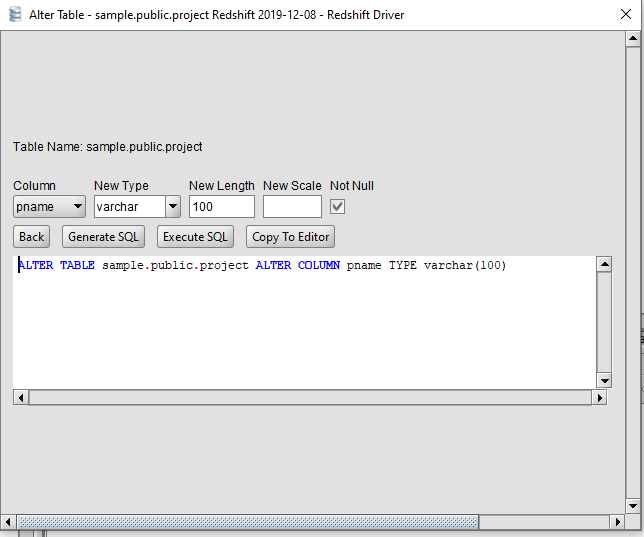Click the database icon in the title bar

(14, 15)
